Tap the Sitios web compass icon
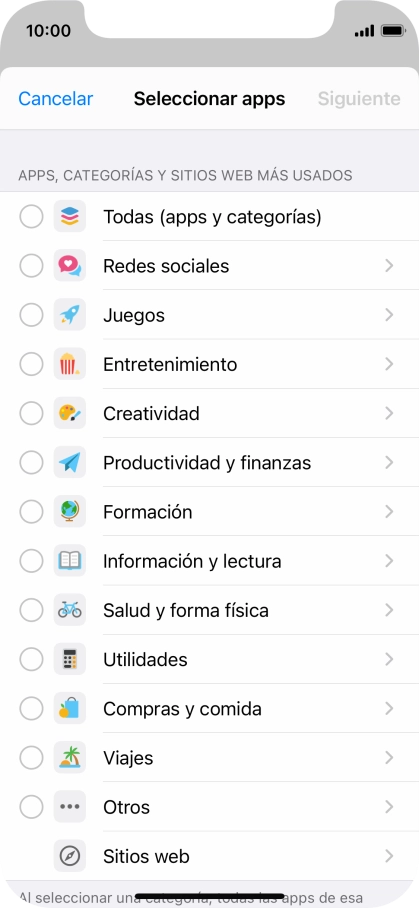Viewport: 419px width, 908px height. pos(70,856)
